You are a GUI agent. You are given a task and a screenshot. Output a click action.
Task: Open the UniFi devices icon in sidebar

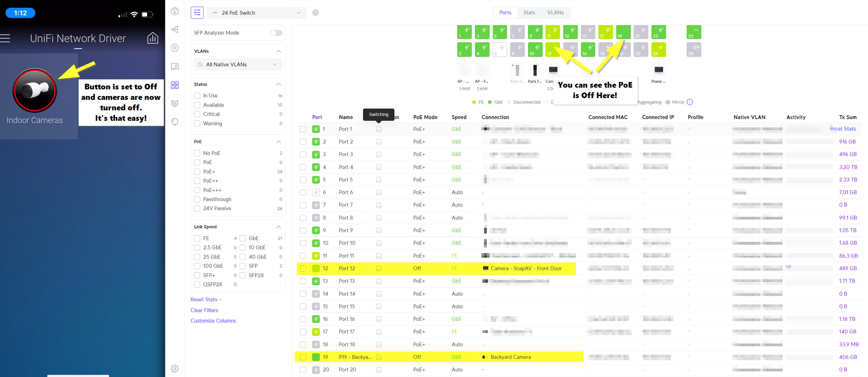[175, 48]
